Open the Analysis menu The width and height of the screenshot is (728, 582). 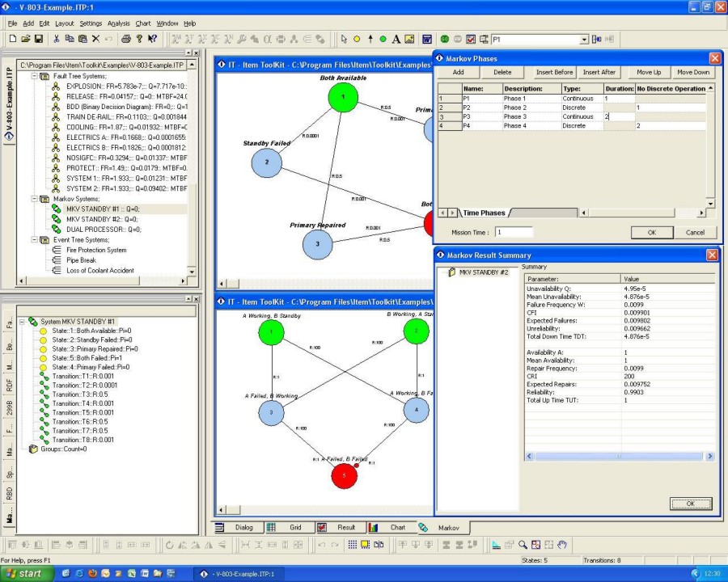pyautogui.click(x=118, y=23)
